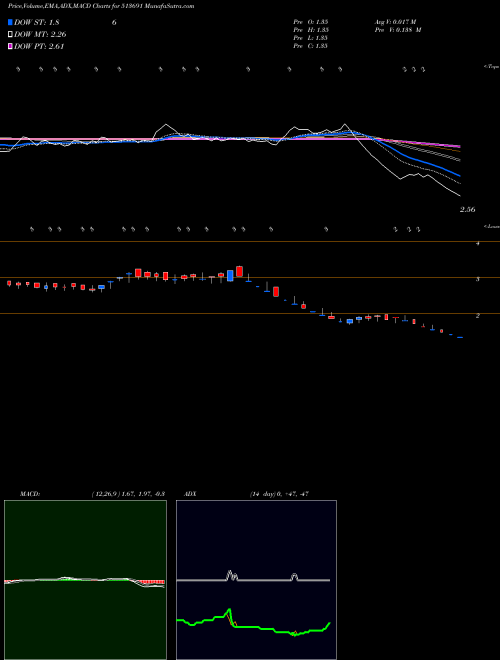Click the price axis label 2
The image size is (500, 660).
tap(478, 315)
